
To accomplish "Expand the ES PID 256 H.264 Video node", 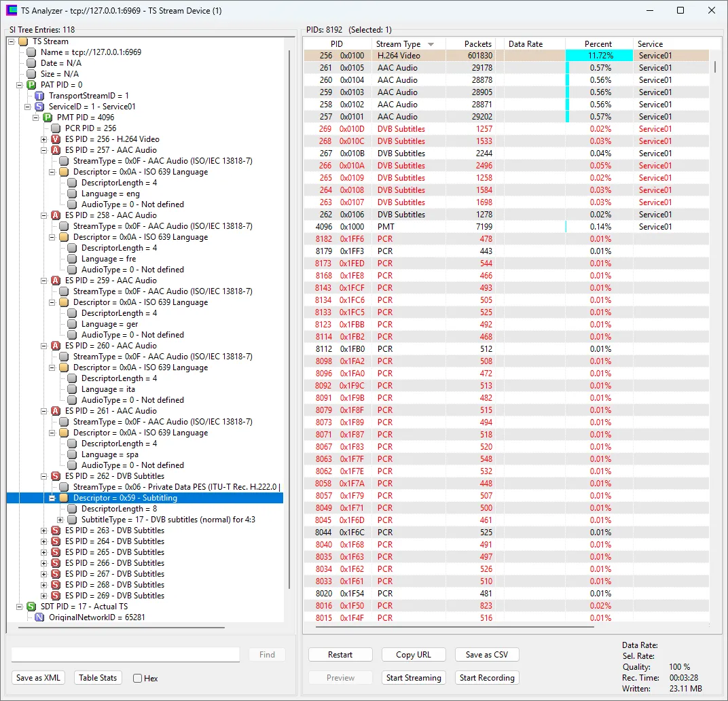I will pos(44,139).
